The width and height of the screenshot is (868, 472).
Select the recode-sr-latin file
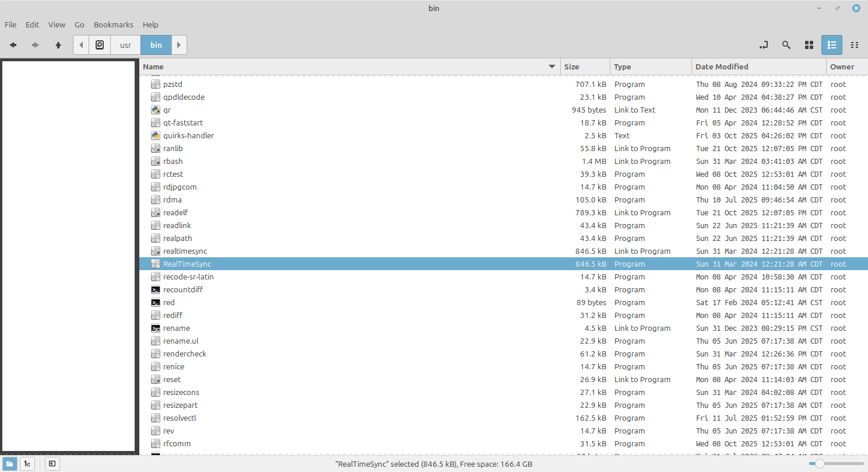pyautogui.click(x=188, y=277)
